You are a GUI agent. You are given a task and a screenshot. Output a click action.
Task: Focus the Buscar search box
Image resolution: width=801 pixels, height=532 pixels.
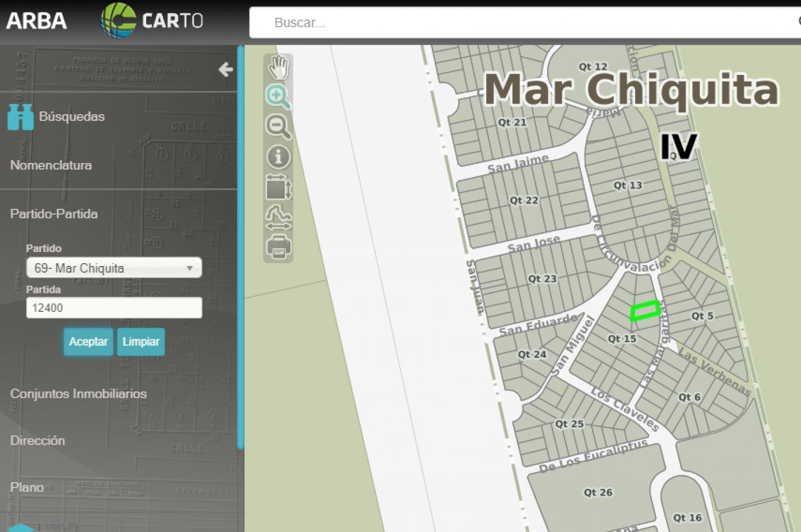coord(521,23)
